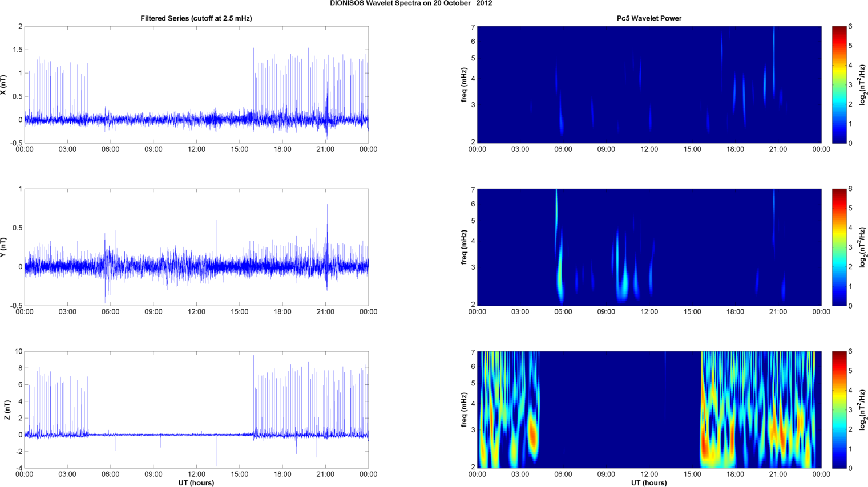
Task: Click inside the Y component filtered series plot
Action: point(196,247)
